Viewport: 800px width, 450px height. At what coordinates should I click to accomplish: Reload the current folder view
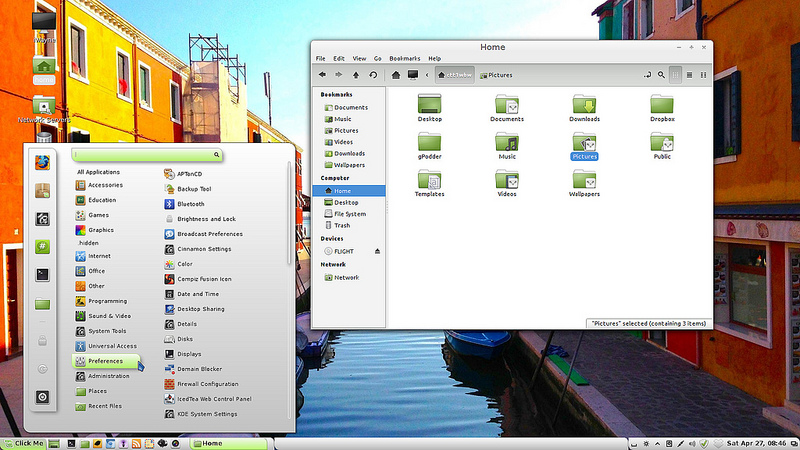[x=373, y=74]
